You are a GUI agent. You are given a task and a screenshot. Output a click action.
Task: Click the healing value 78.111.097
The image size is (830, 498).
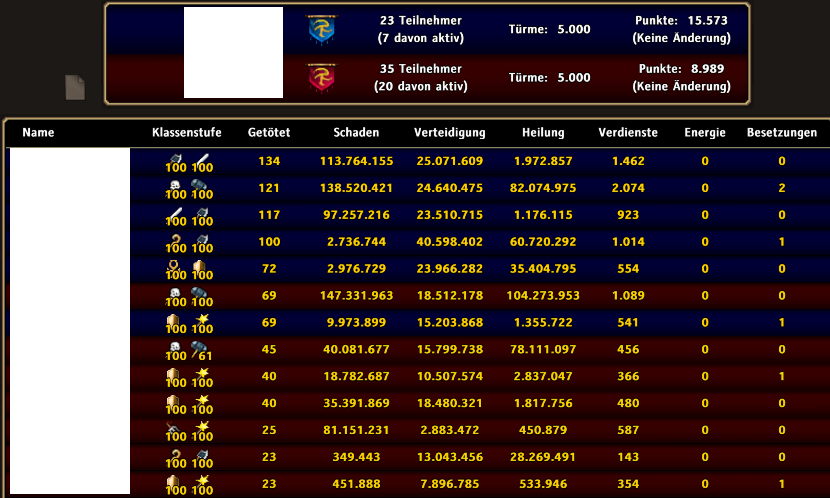coord(543,349)
